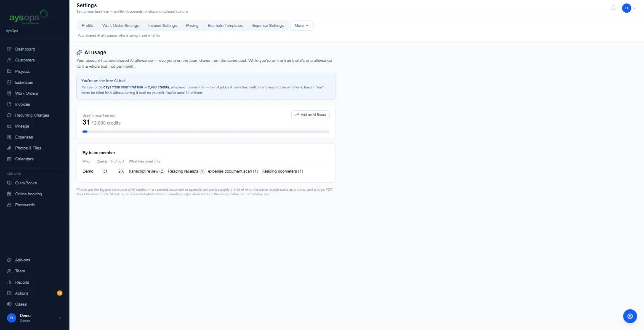
Task: Open the Invoice Settings tab
Action: pyautogui.click(x=162, y=26)
